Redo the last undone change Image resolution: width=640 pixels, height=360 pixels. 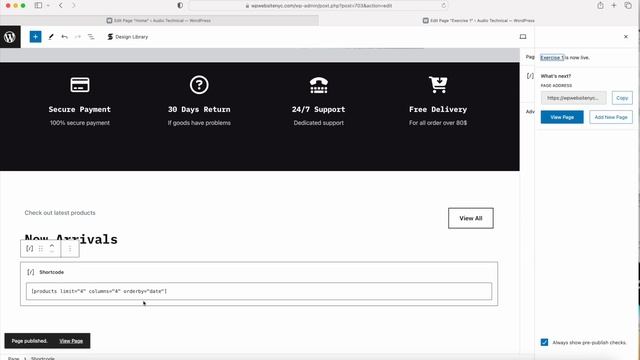tap(78, 37)
